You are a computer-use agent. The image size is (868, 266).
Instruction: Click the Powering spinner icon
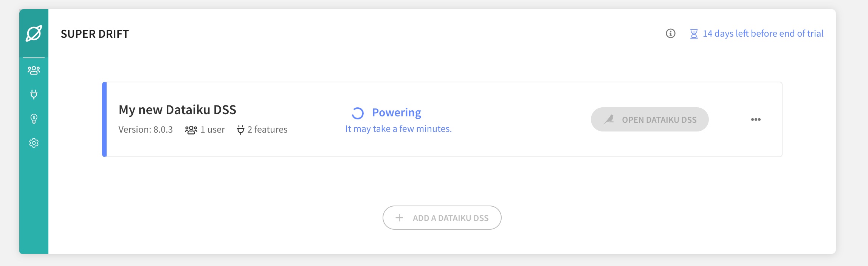pos(358,113)
